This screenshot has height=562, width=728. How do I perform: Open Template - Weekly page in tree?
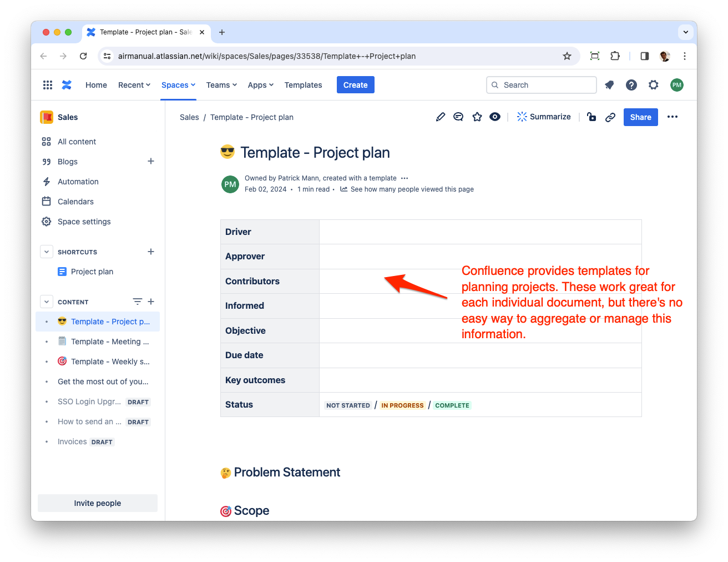click(98, 362)
